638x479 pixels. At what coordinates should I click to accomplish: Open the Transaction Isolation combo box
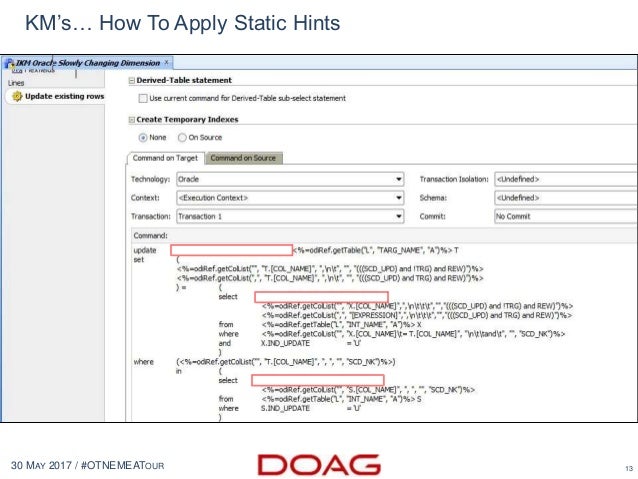tap(566, 179)
